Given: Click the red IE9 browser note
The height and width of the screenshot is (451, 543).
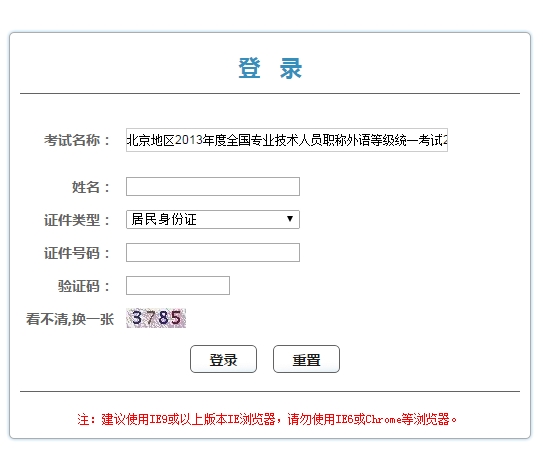Looking at the screenshot, I should coord(267,419).
